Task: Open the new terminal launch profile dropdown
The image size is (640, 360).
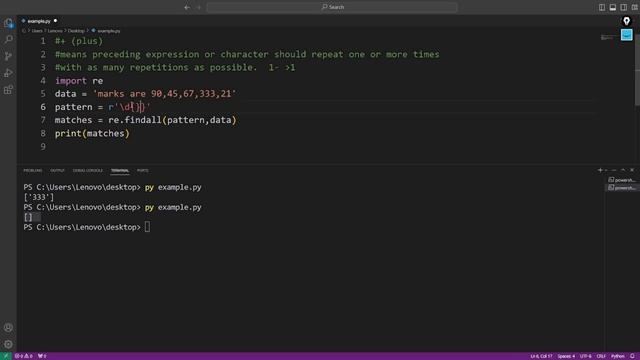Action: click(606, 170)
